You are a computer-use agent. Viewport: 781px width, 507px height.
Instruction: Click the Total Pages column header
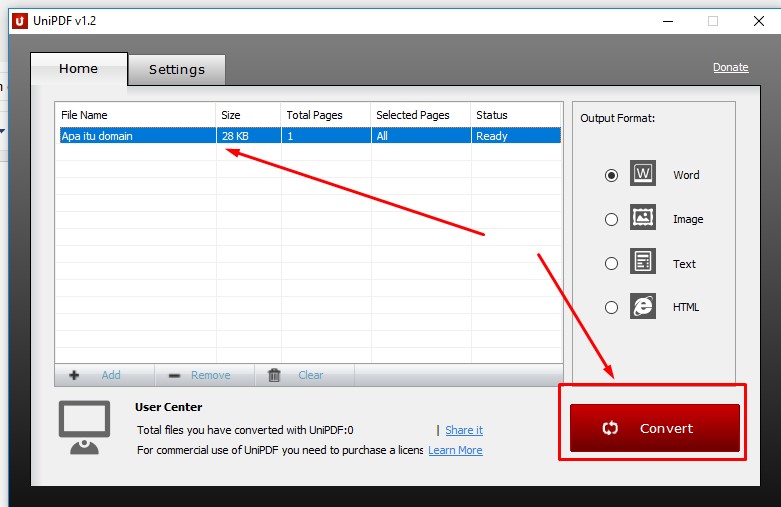pyautogui.click(x=326, y=115)
